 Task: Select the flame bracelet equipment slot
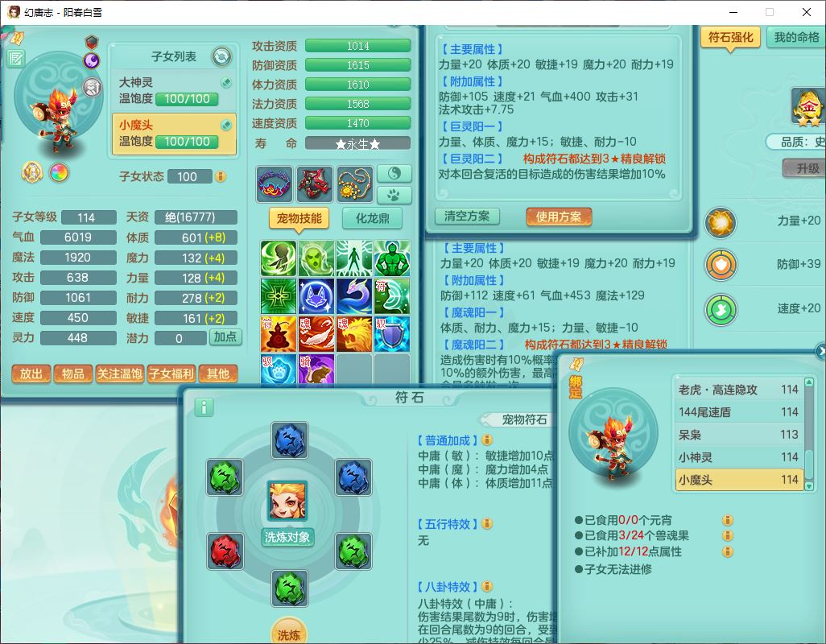pyautogui.click(x=274, y=184)
